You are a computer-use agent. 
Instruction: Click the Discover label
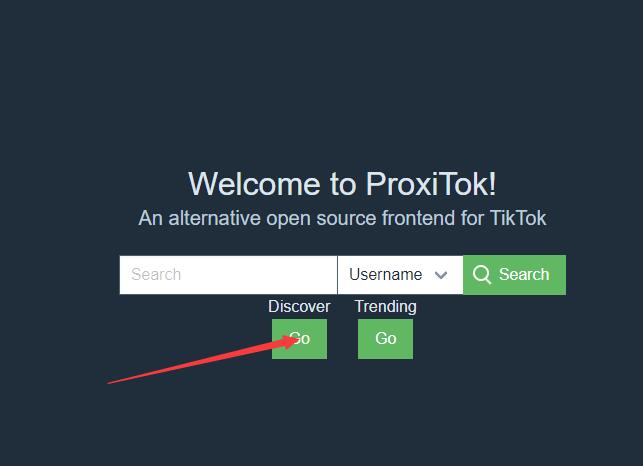click(299, 306)
